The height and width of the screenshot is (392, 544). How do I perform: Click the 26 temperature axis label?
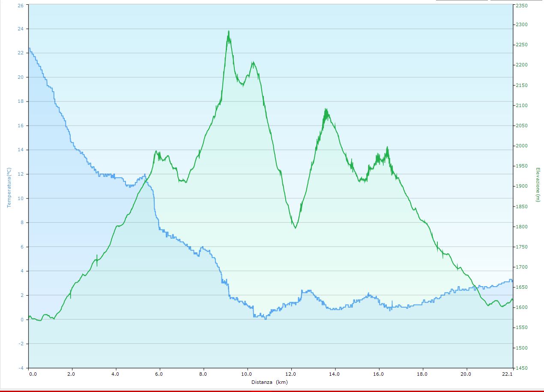(x=21, y=6)
